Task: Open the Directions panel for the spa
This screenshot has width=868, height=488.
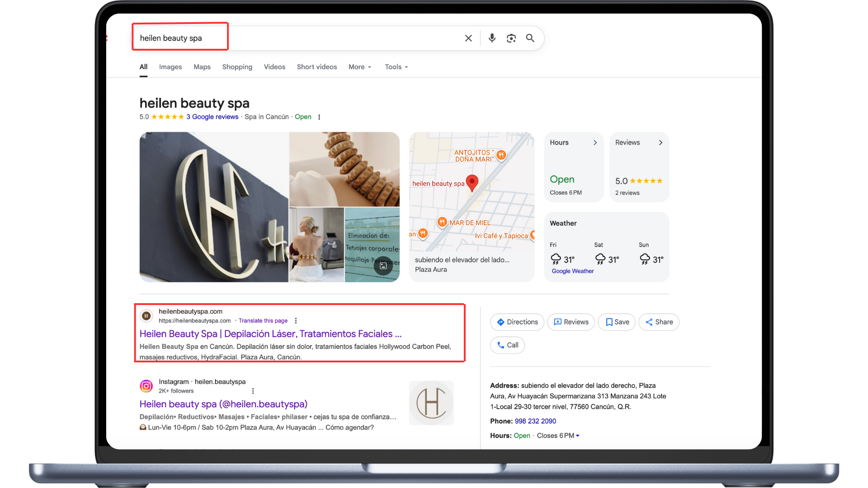Action: [x=517, y=322]
